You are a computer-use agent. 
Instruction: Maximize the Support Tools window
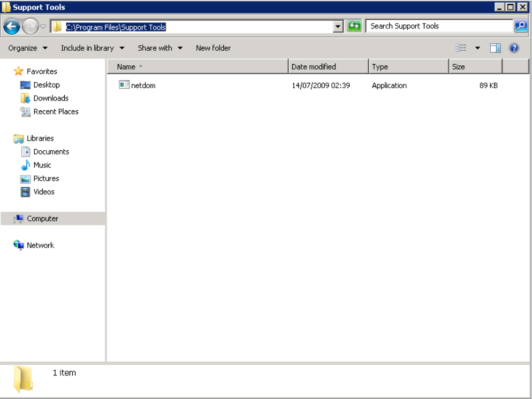[x=510, y=7]
